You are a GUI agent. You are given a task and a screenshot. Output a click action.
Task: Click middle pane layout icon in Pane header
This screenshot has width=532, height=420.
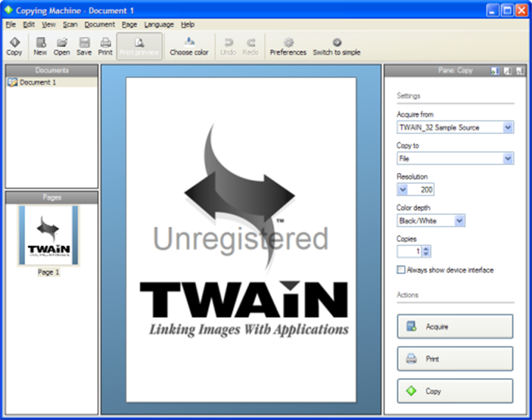point(507,70)
